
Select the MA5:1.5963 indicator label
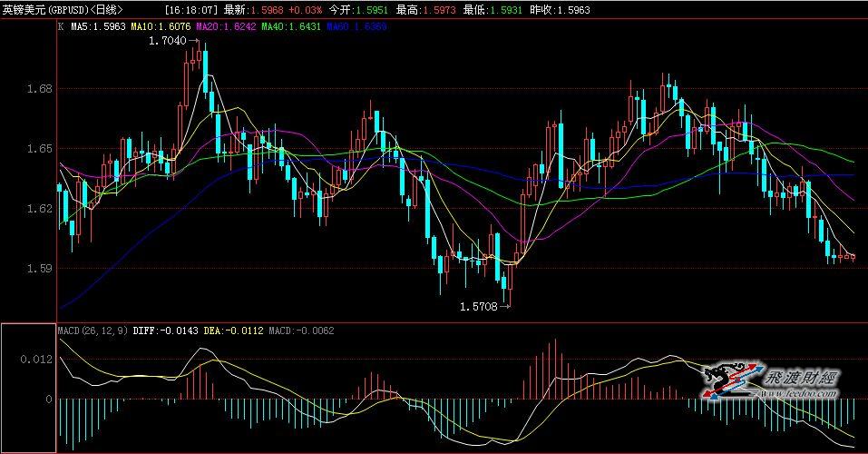[x=98, y=26]
